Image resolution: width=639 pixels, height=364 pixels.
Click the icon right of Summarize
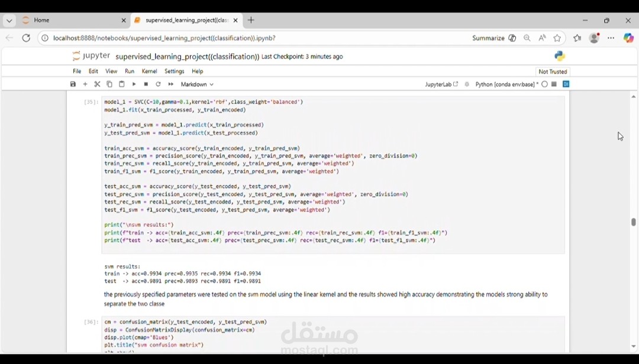tap(512, 38)
